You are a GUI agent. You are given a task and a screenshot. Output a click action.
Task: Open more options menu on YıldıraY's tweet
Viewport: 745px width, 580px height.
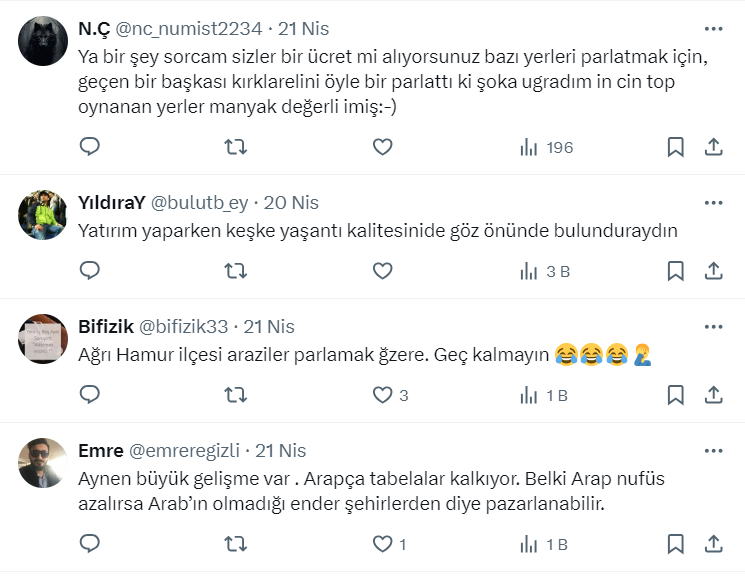point(714,203)
